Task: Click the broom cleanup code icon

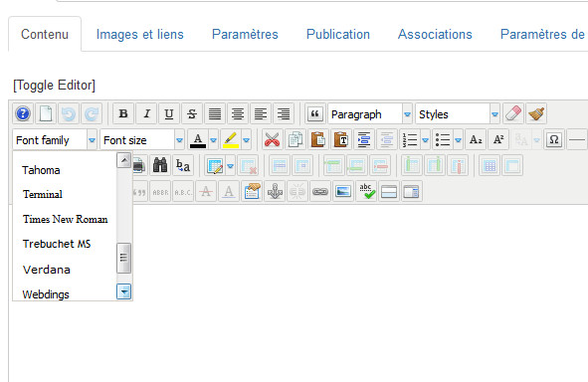Action: point(536,113)
